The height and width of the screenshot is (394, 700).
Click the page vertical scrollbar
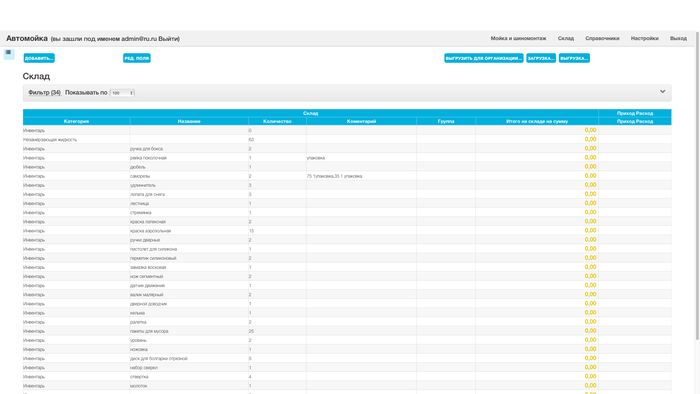pyautogui.click(x=697, y=185)
